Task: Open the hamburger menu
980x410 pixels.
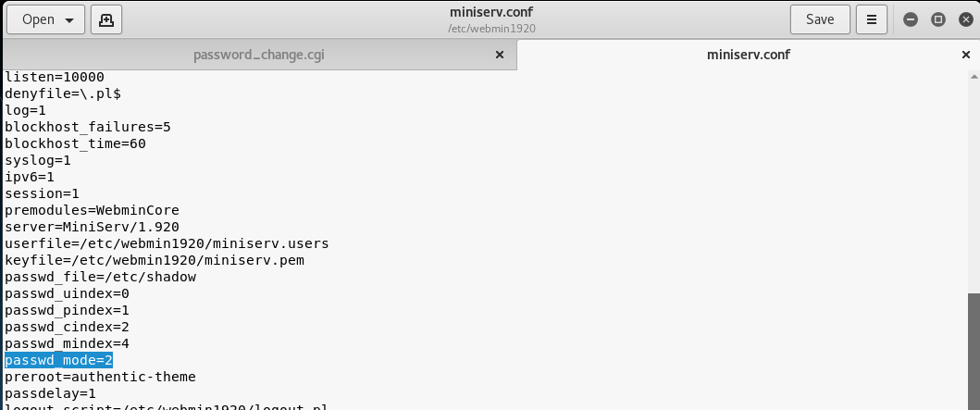Action: [871, 19]
